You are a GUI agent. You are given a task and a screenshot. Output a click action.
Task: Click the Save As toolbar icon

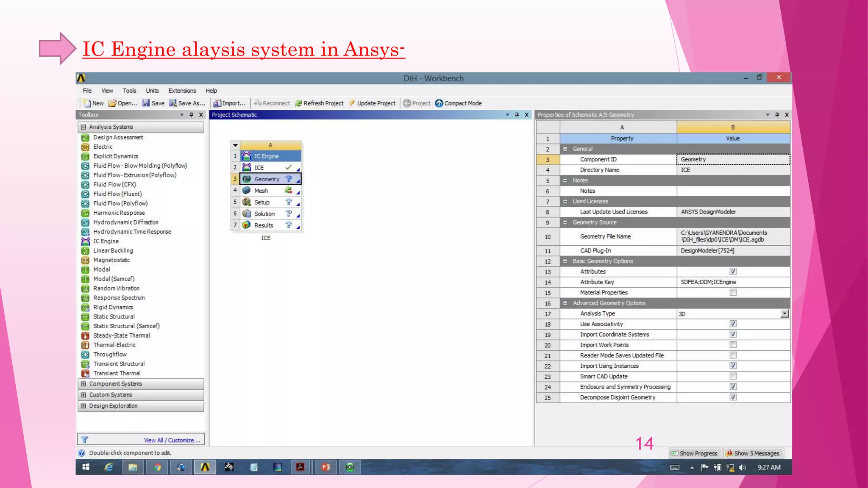(173, 103)
